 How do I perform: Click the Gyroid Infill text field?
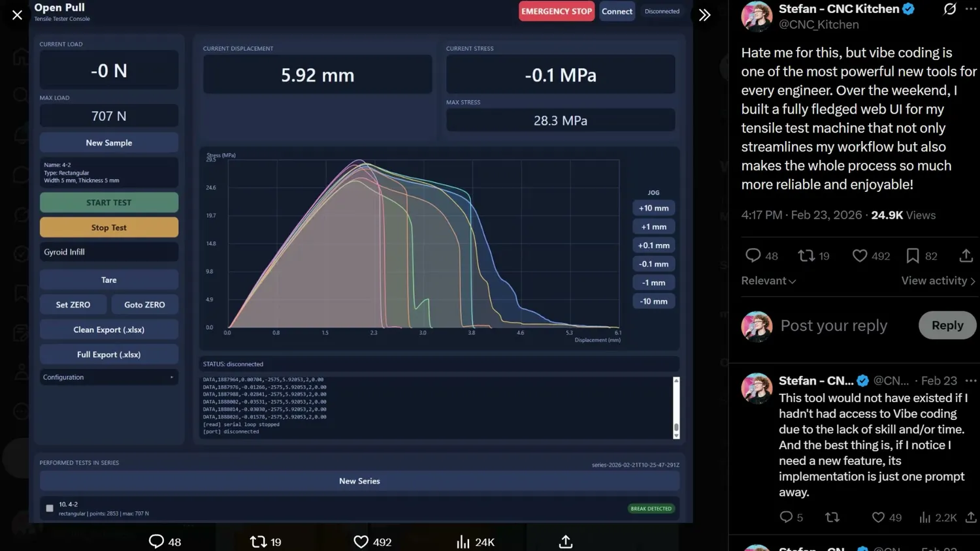tap(109, 252)
